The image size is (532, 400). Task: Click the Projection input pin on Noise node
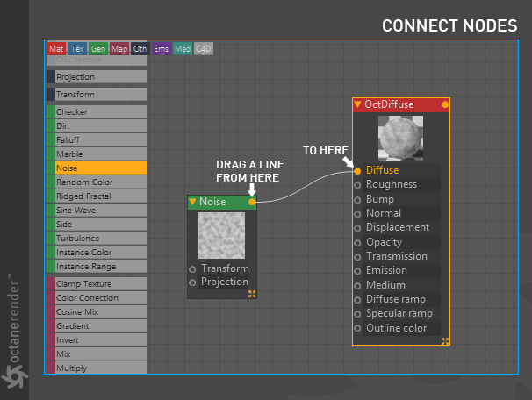[192, 282]
